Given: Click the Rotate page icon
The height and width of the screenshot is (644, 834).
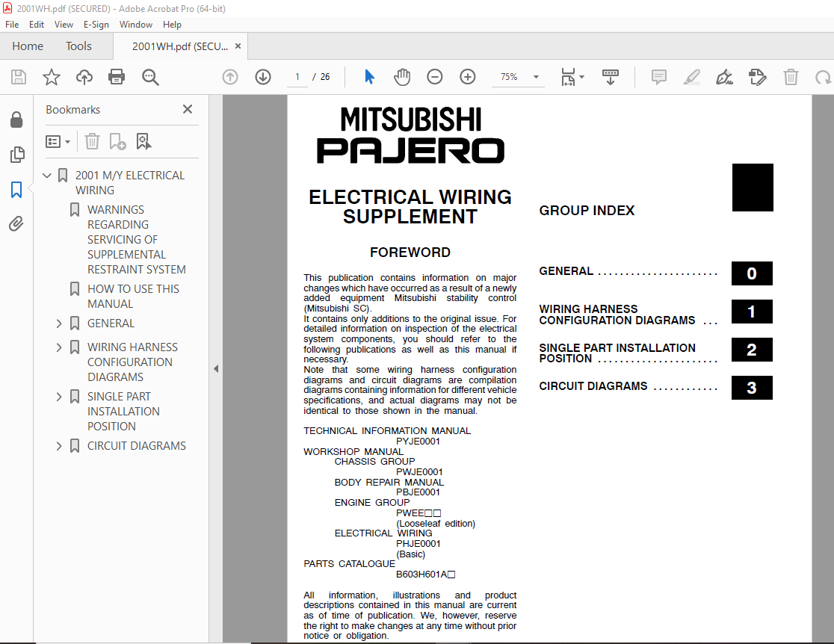Looking at the screenshot, I should [x=824, y=77].
